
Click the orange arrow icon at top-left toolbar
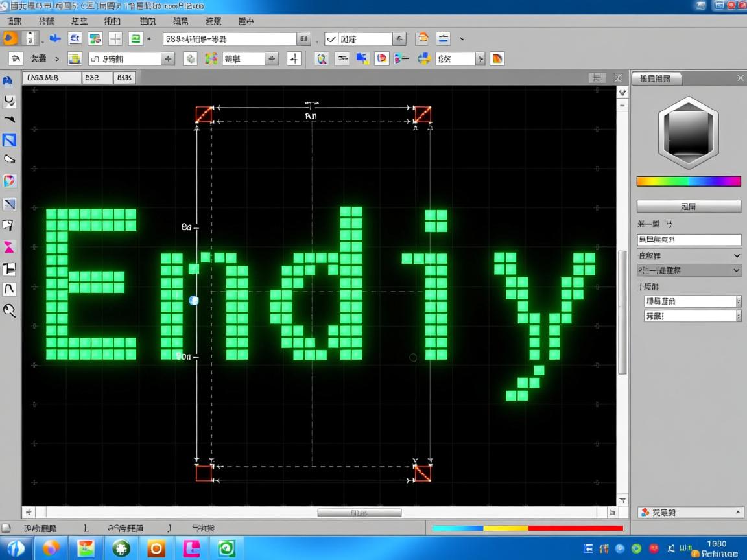point(10,38)
